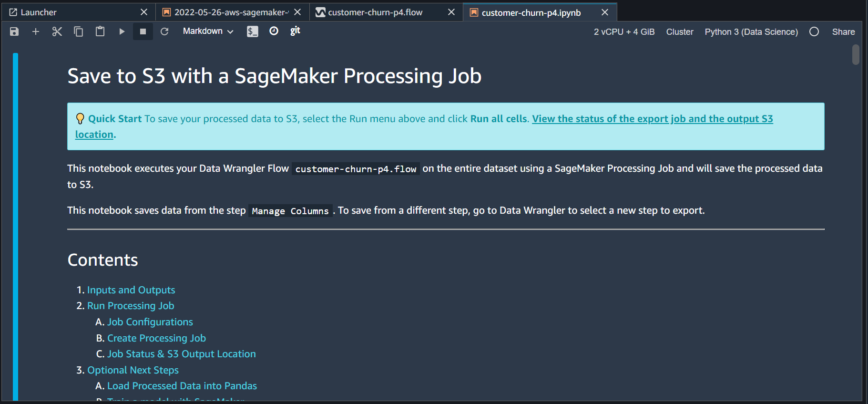Open Load Processed Data into Pandas link

(182, 386)
